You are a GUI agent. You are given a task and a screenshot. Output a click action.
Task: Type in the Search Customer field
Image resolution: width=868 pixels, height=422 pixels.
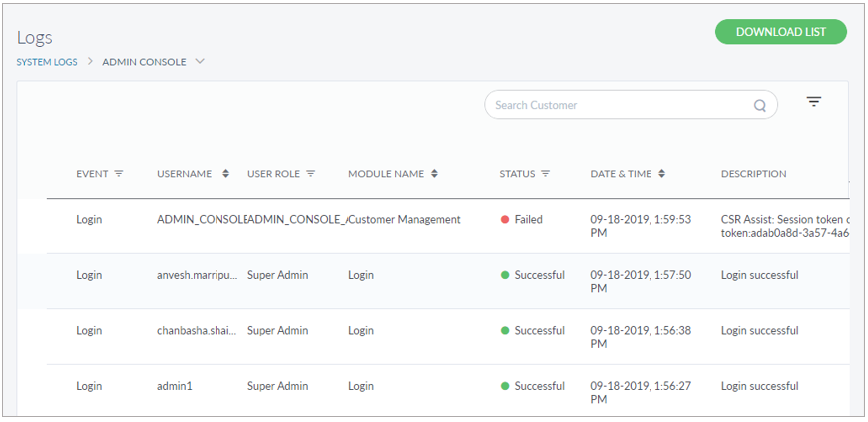coord(619,105)
